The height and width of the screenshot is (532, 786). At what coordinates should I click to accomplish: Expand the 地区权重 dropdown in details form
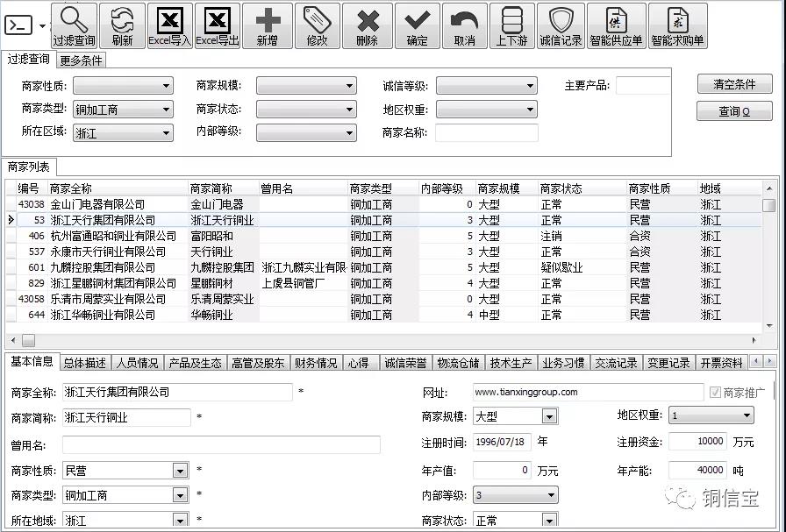(747, 416)
